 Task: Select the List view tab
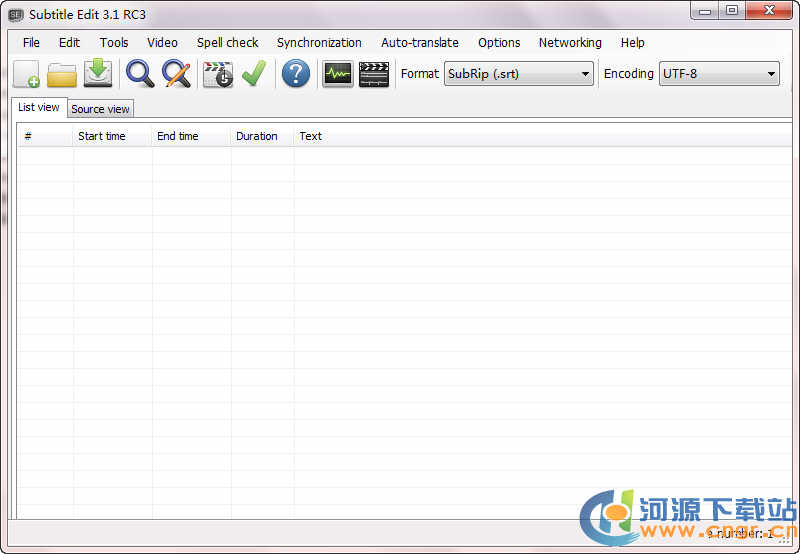[39, 107]
